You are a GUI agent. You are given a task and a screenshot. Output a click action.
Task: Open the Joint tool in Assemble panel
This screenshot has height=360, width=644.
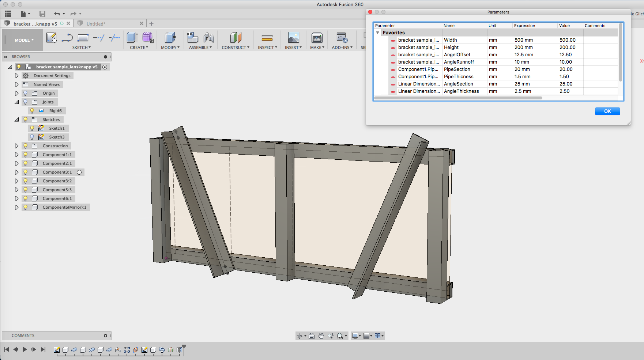tap(193, 38)
